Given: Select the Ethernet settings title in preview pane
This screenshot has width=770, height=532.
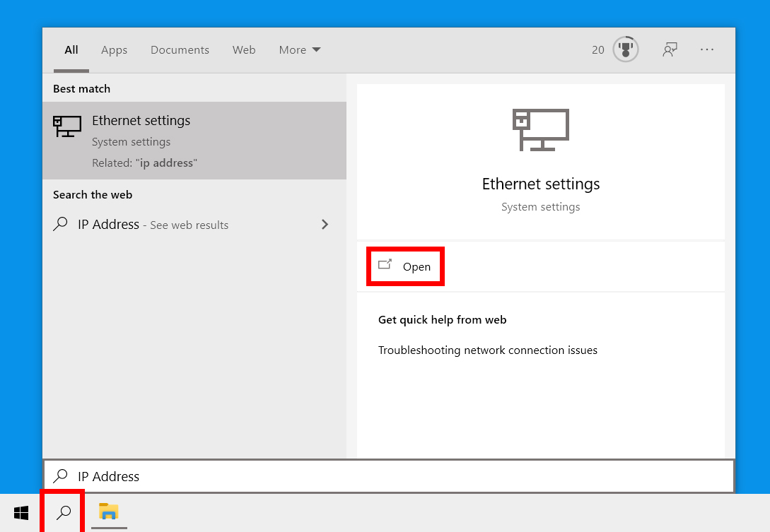Looking at the screenshot, I should pyautogui.click(x=540, y=184).
